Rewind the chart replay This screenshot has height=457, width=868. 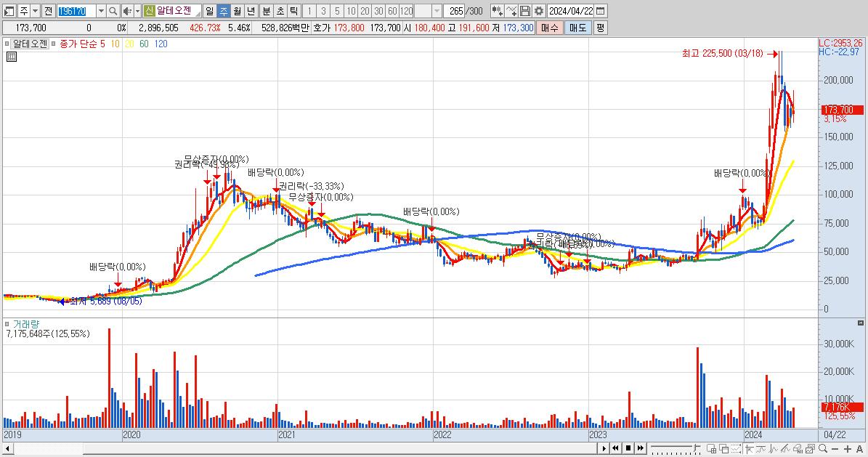(x=615, y=448)
